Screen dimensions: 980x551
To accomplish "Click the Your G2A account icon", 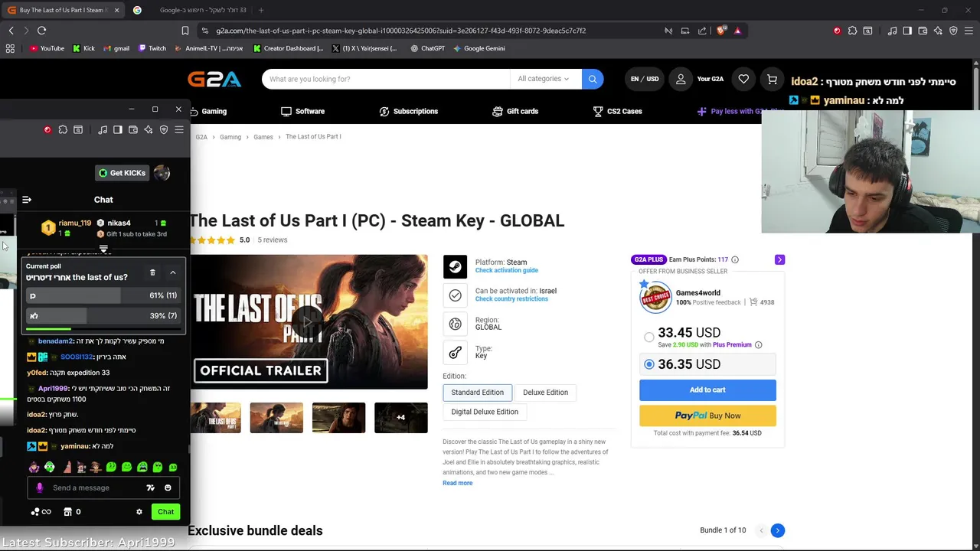I will (681, 79).
